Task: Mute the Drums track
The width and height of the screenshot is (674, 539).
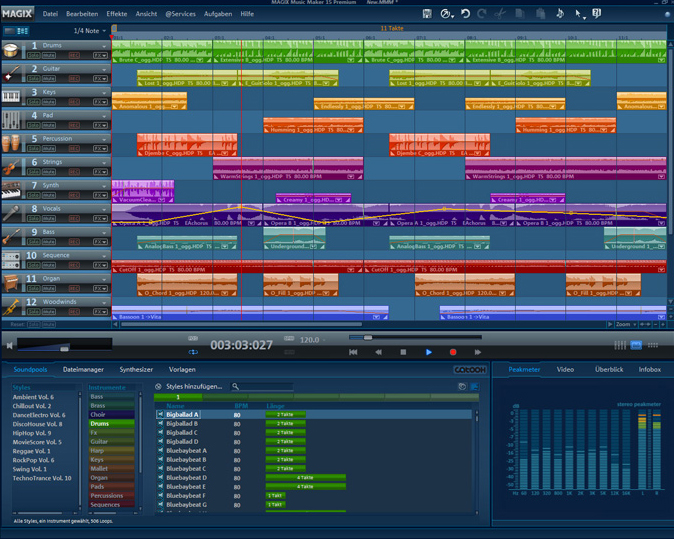Action: [x=49, y=55]
